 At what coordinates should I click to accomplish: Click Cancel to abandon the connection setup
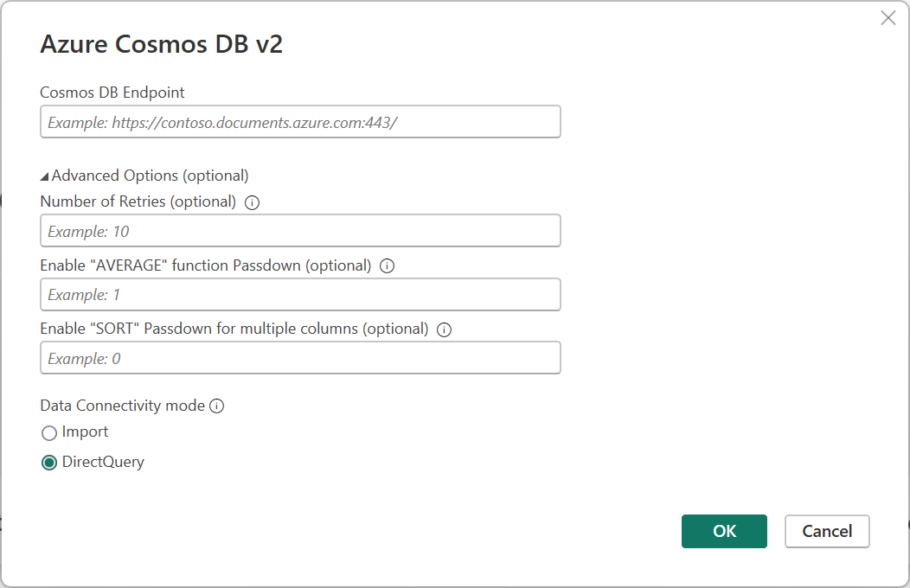point(826,531)
